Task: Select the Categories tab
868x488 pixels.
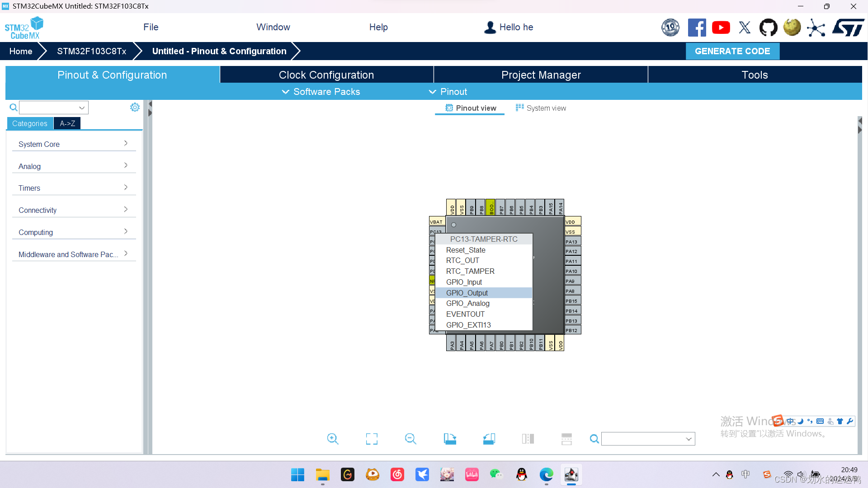Action: coord(30,123)
